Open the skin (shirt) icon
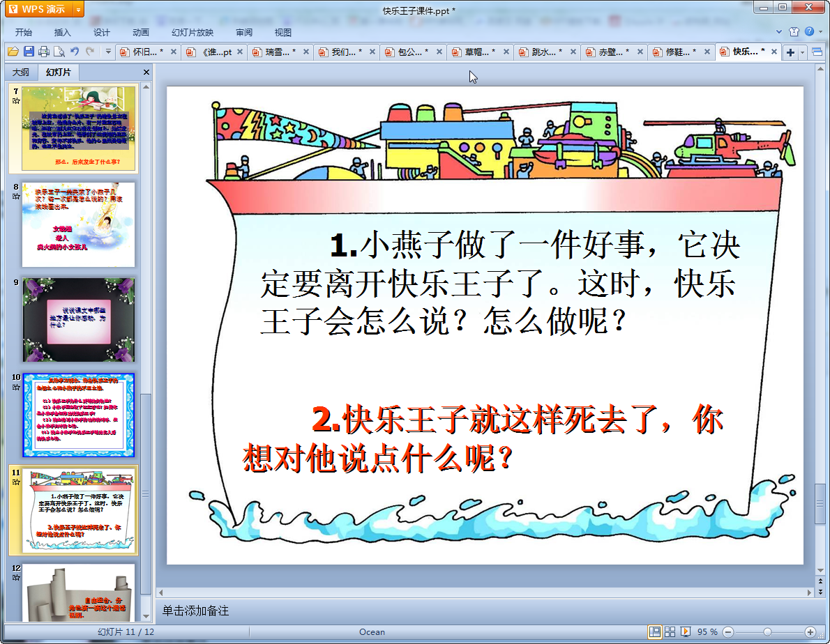The image size is (830, 644). (794, 32)
